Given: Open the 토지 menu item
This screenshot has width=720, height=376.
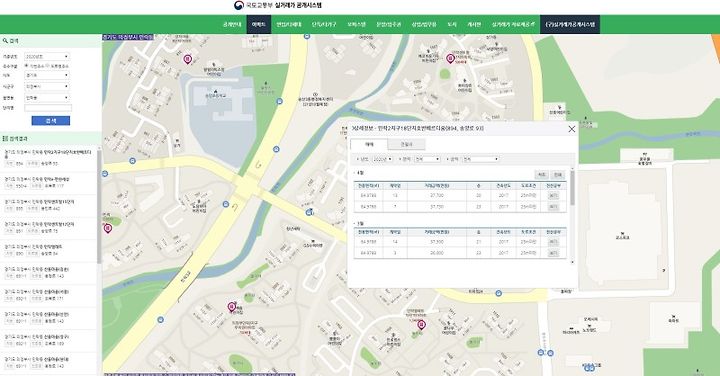Looking at the screenshot, I should click(x=452, y=24).
